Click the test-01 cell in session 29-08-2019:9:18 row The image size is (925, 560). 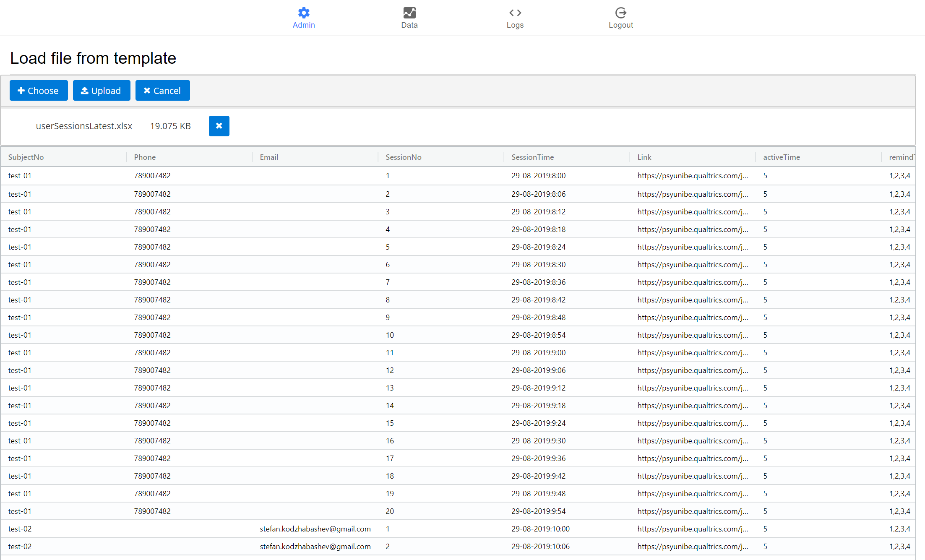pyautogui.click(x=20, y=406)
